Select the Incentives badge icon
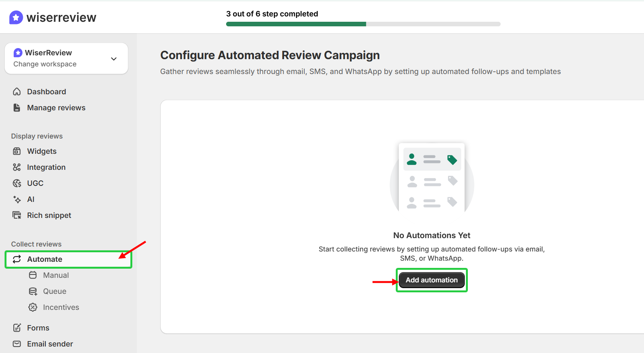The width and height of the screenshot is (644, 353). click(x=33, y=307)
